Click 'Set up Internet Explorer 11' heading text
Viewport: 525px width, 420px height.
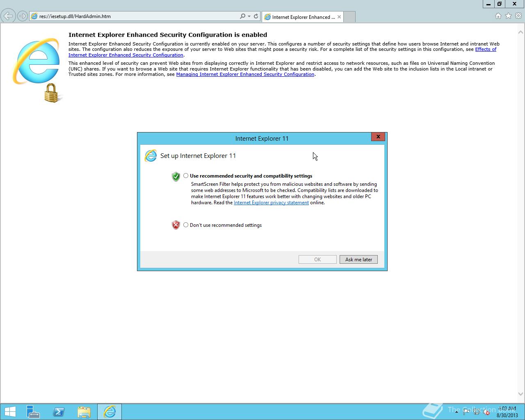click(198, 156)
